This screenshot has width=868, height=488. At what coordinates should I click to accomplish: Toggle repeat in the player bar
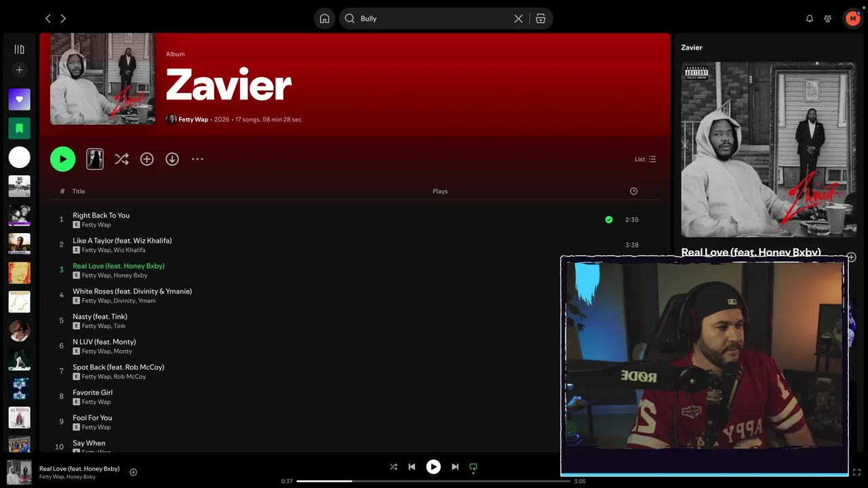click(x=473, y=467)
